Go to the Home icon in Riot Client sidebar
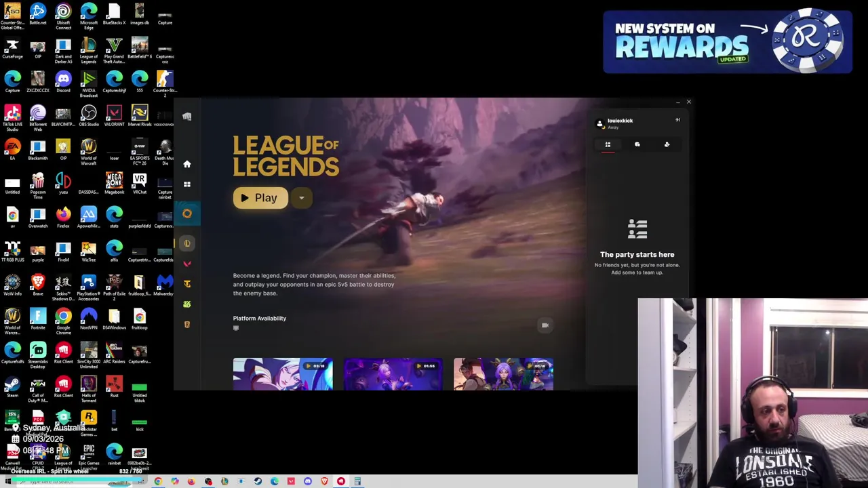Viewport: 868px width, 488px height. tap(187, 164)
